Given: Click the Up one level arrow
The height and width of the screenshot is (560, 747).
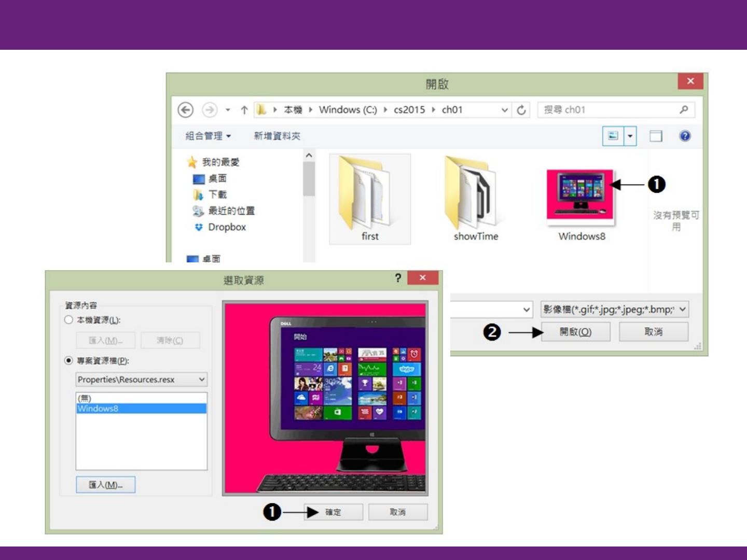Looking at the screenshot, I should click(x=244, y=110).
